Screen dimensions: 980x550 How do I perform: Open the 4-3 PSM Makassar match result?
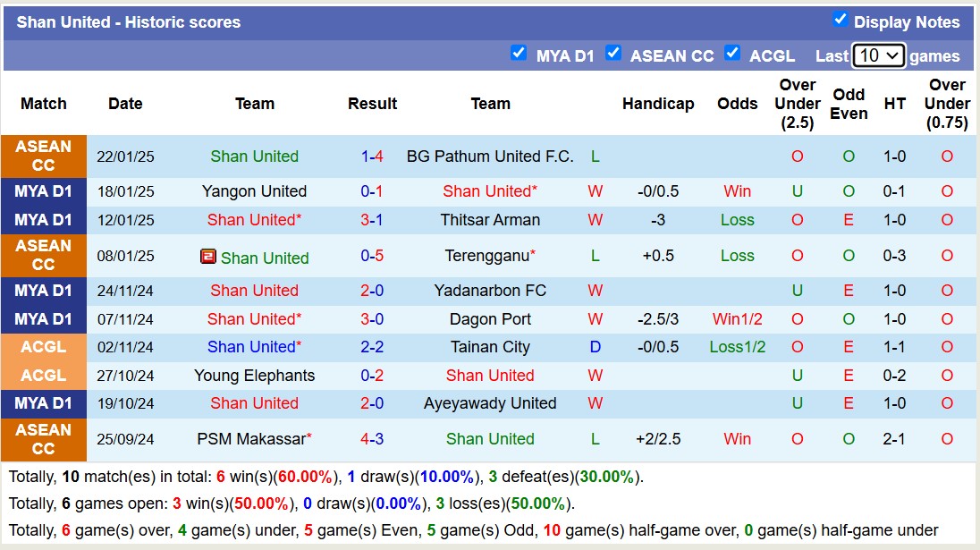point(372,439)
